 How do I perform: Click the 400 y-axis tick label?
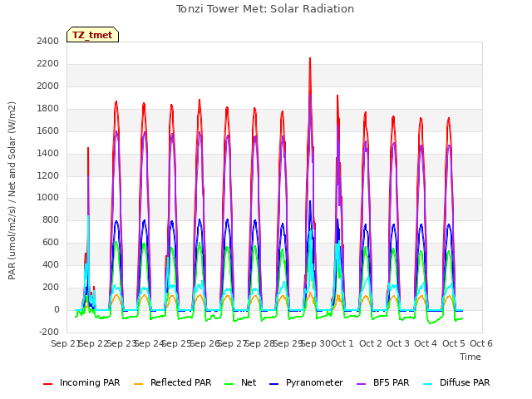pyautogui.click(x=51, y=264)
